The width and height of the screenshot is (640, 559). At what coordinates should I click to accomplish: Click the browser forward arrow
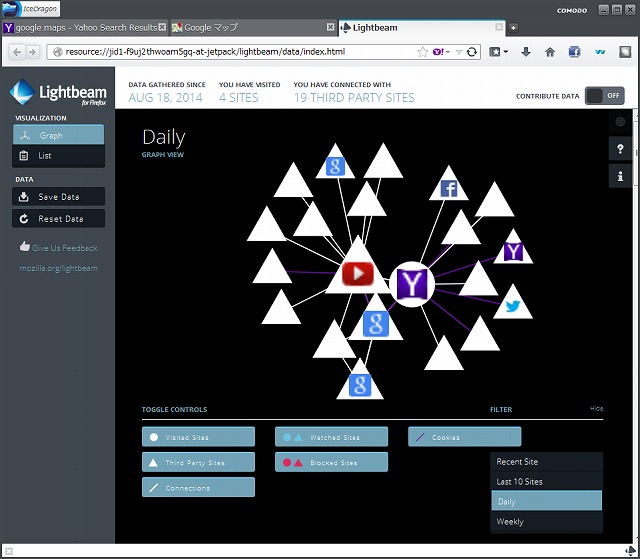click(32, 52)
